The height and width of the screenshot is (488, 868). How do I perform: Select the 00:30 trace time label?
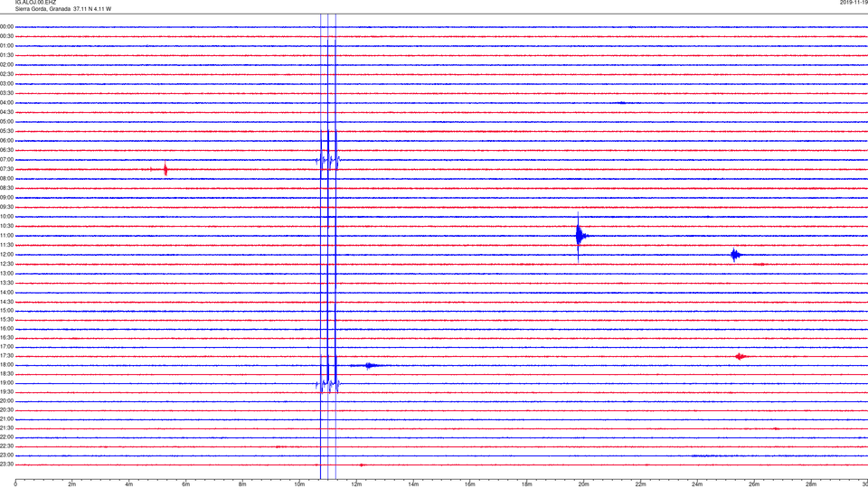pyautogui.click(x=6, y=36)
